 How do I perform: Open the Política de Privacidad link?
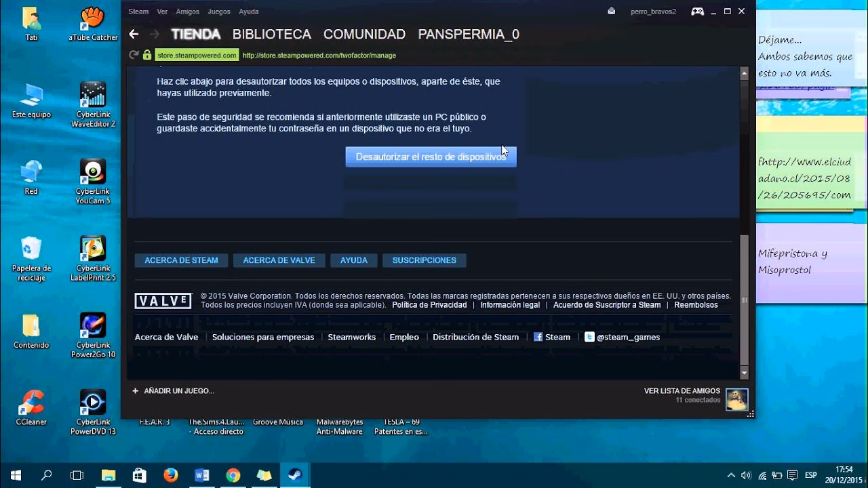[429, 305]
